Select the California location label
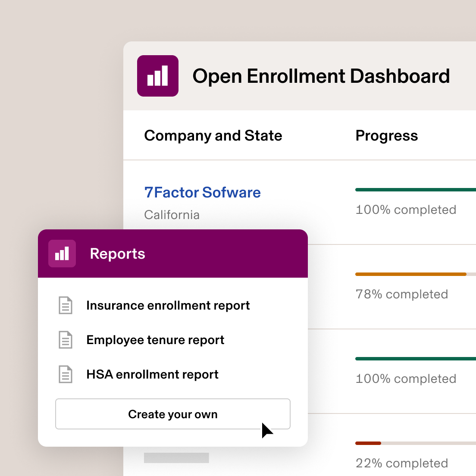 pos(172,215)
